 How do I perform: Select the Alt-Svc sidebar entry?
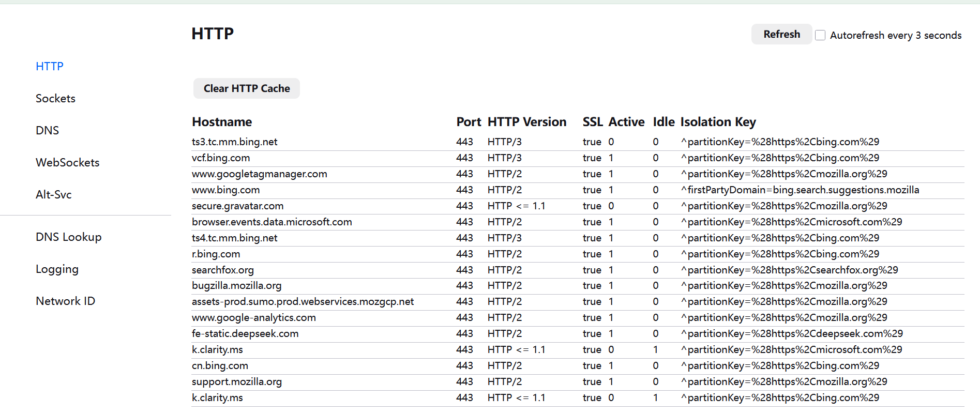point(53,194)
